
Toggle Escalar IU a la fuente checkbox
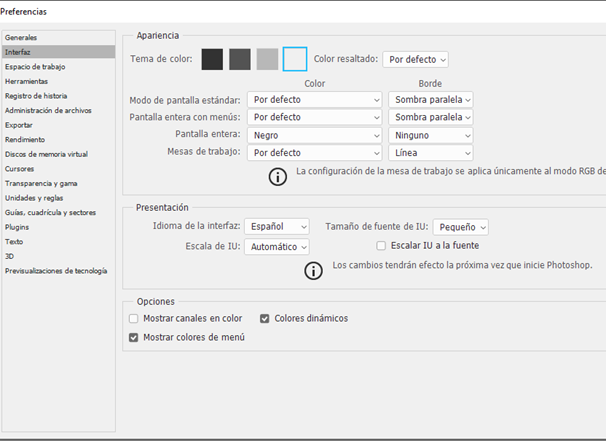[x=381, y=245]
